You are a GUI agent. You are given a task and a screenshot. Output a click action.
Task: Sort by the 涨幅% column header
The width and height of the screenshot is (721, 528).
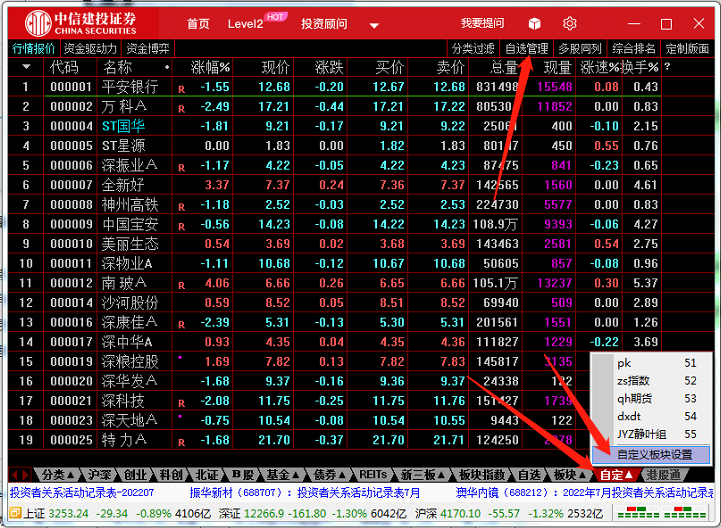[x=211, y=67]
